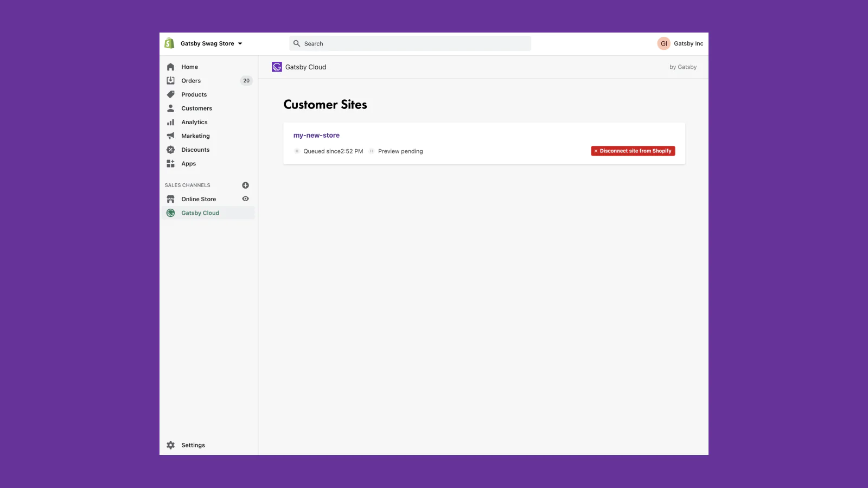
Task: Click Disconnect site from Shopify button
Action: click(x=633, y=151)
